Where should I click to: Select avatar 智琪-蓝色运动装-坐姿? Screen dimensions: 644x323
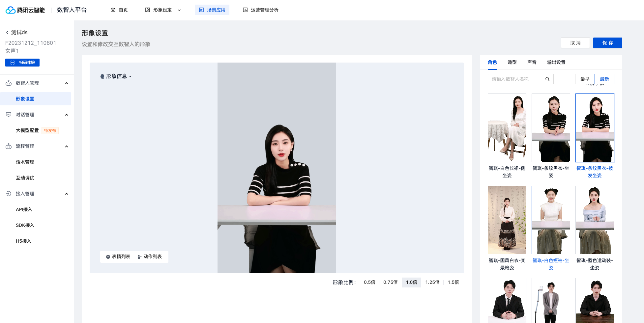595,220
